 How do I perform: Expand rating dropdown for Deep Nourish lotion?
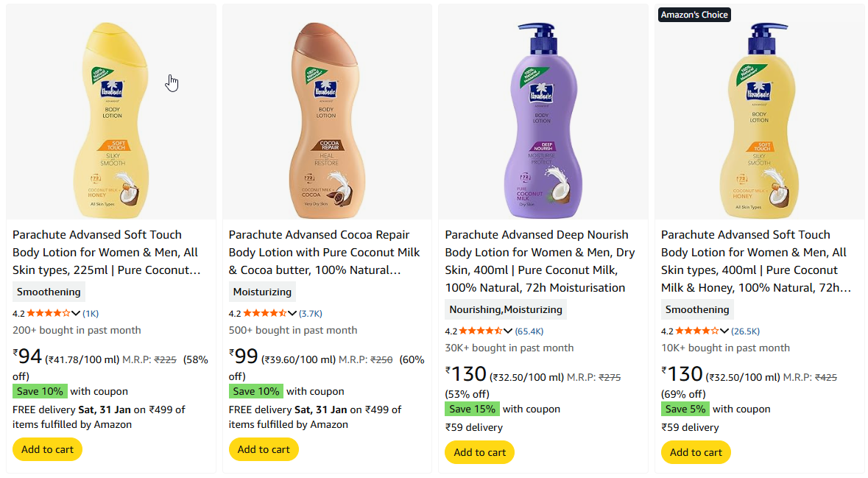[508, 331]
